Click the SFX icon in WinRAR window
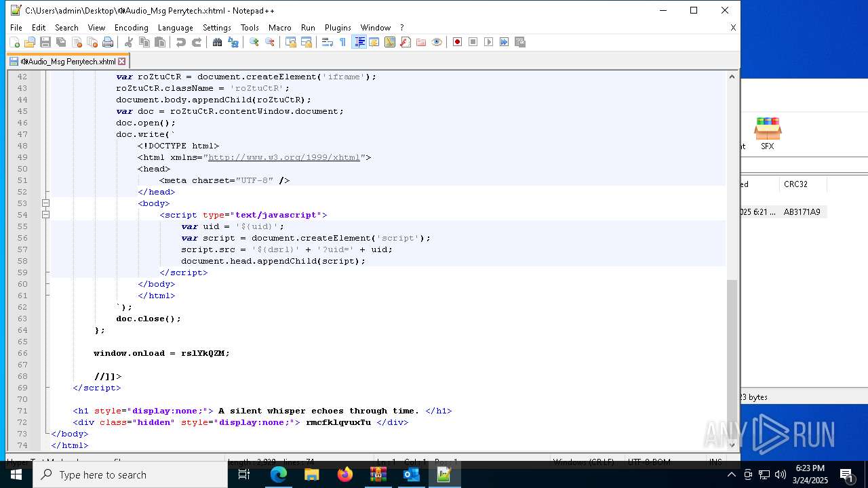This screenshot has width=868, height=488. [x=768, y=133]
